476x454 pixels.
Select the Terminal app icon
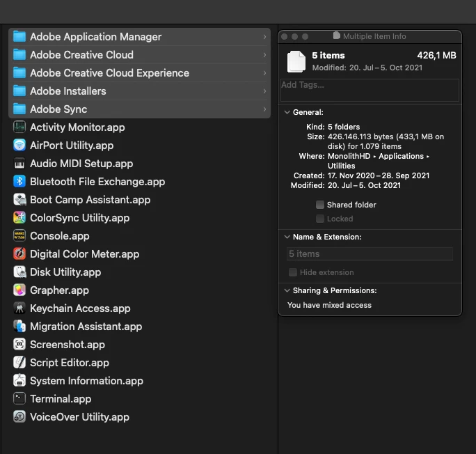click(x=19, y=399)
